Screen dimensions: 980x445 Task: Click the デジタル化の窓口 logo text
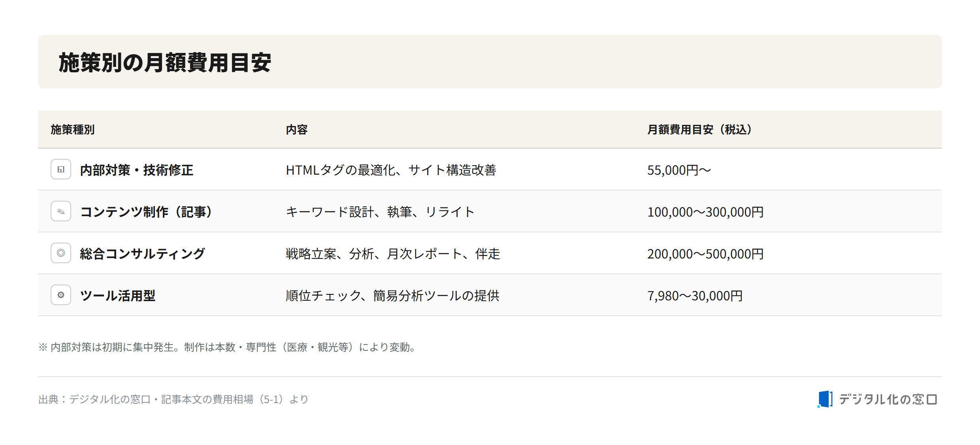[x=888, y=400]
